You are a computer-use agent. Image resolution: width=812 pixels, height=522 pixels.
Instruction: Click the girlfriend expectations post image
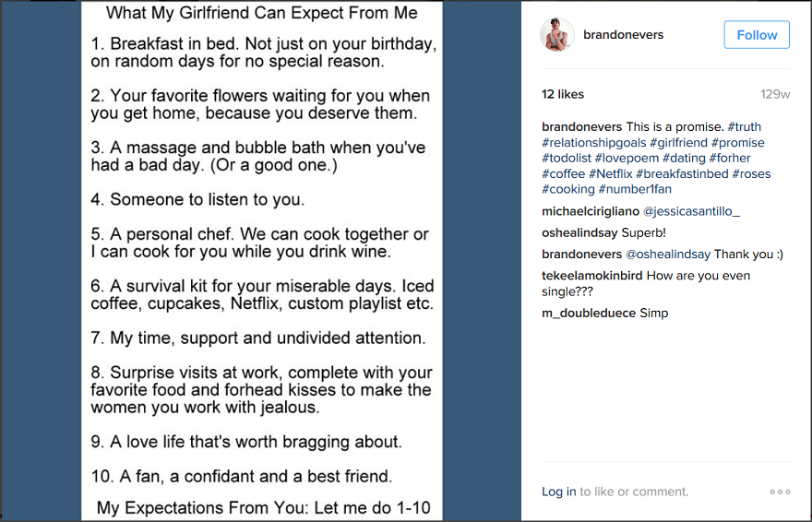[x=262, y=260]
